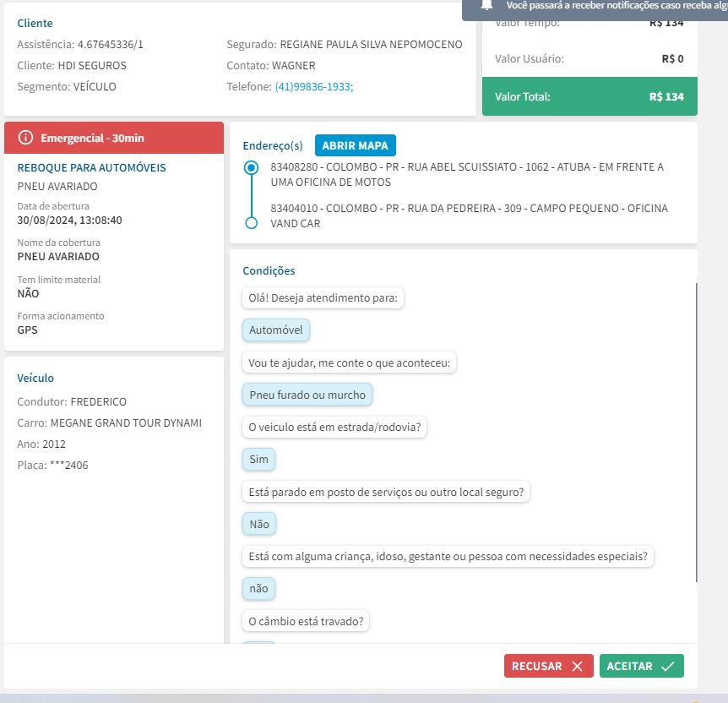Click the Condições section heading
The image size is (728, 703).
[x=269, y=271]
